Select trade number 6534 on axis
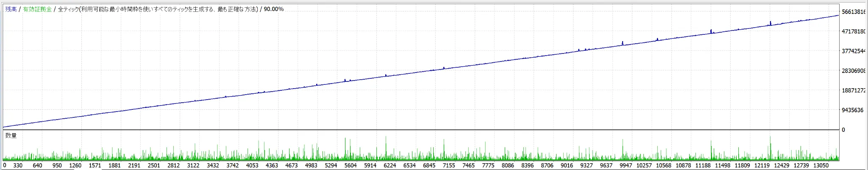 (x=409, y=165)
